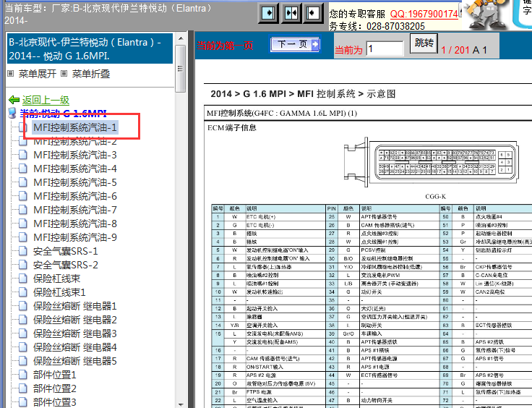This screenshot has width=532, height=408.
Task: Open 部件位置2 document
Action: [x=55, y=388]
